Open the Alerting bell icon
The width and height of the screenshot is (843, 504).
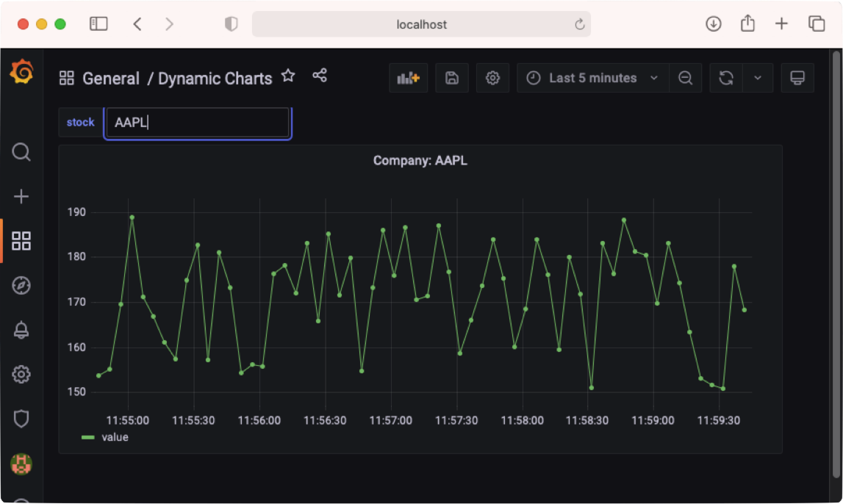tap(21, 330)
